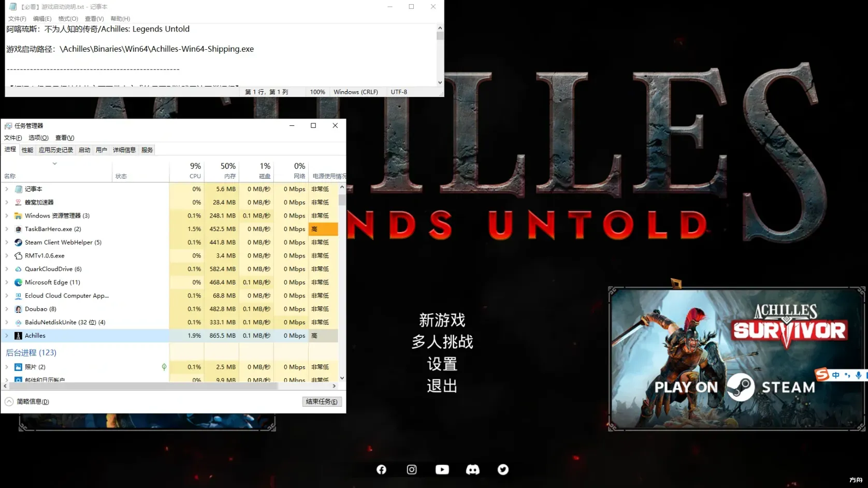Click RMTv1.0.6.exe process icon
868x488 pixels.
click(18, 255)
